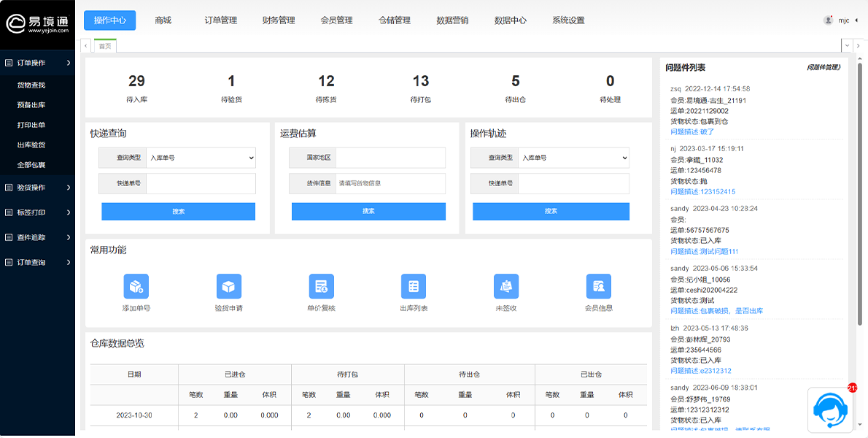868x438 pixels.
Task: Click the 国家地区 input field
Action: coord(390,158)
